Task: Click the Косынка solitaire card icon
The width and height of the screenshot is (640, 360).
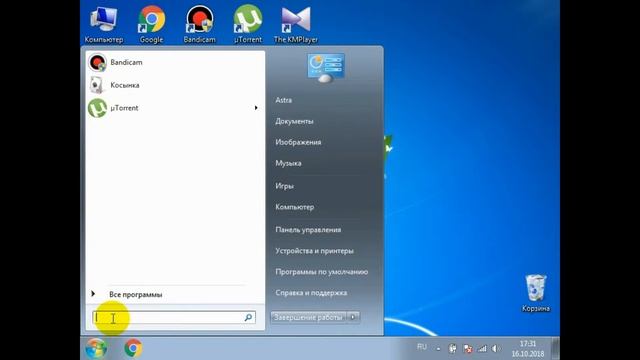Action: pos(97,85)
